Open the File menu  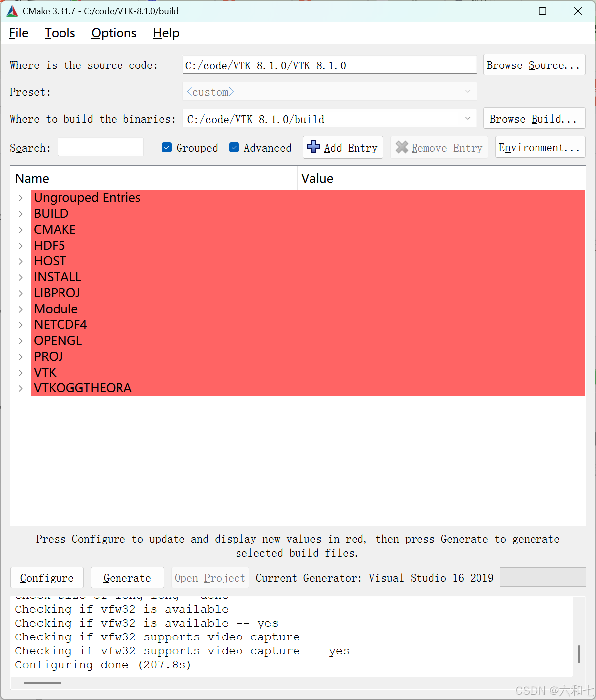coord(19,33)
